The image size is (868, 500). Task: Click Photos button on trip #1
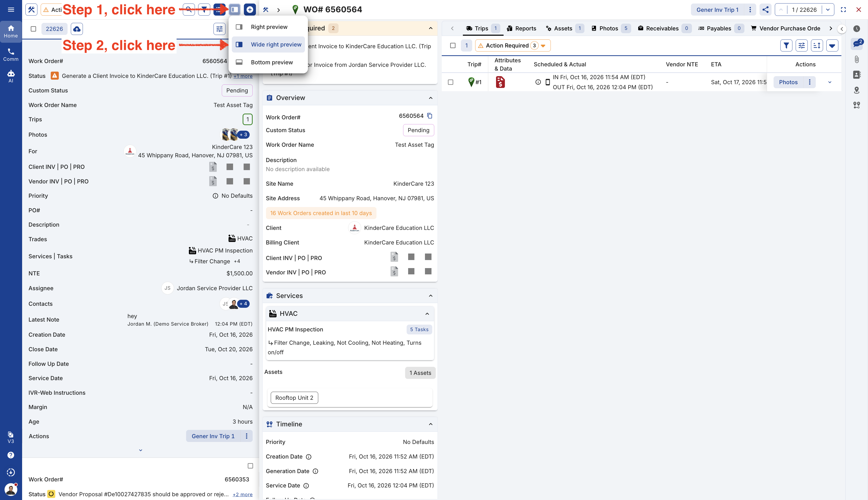pyautogui.click(x=788, y=82)
